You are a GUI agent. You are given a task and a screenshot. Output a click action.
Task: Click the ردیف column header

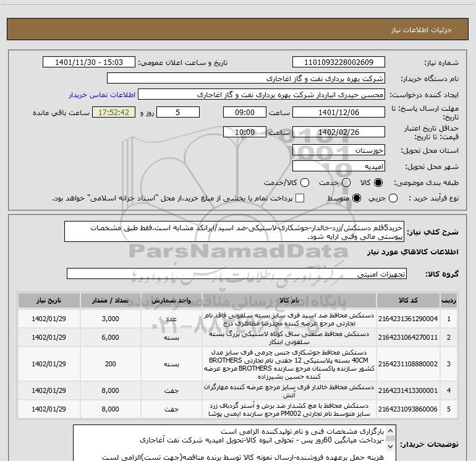(x=449, y=301)
